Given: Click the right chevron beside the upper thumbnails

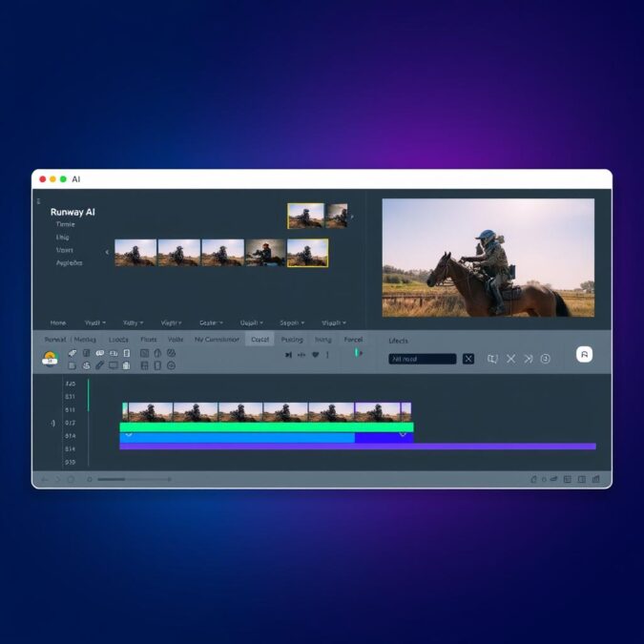Looking at the screenshot, I should click(x=352, y=217).
